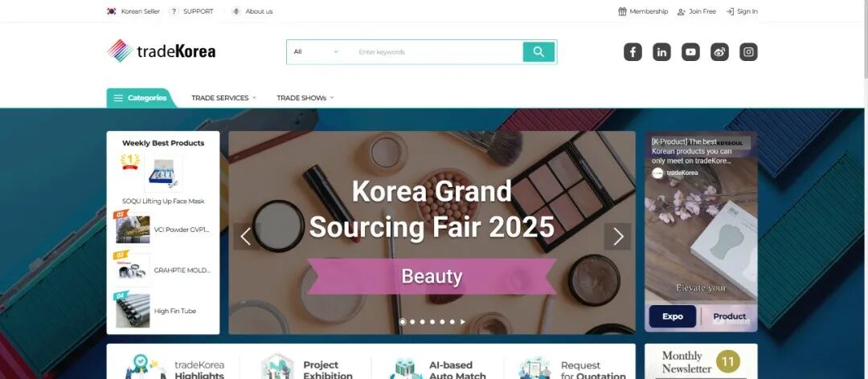Click the Join Free link
This screenshot has width=868, height=379.
[x=697, y=11]
